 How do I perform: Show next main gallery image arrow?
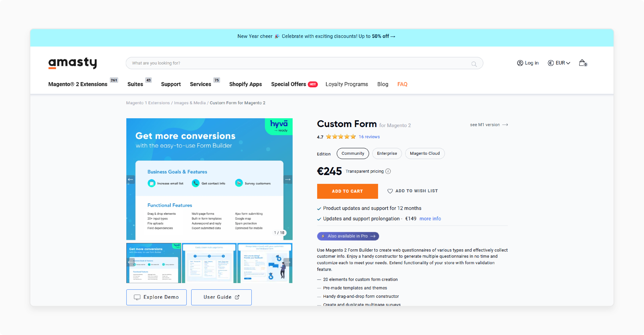[x=288, y=180]
